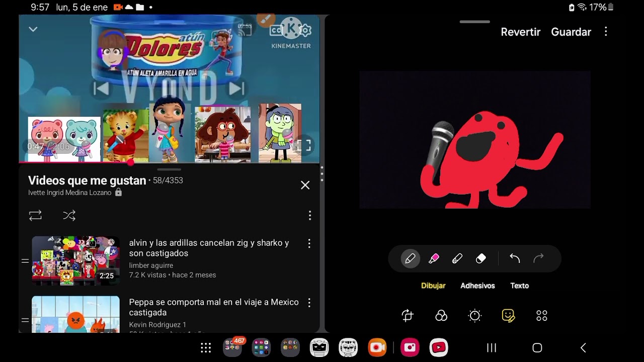Click the Wi-Fi status icon
Image resolution: width=644 pixels, height=362 pixels.
click(582, 7)
